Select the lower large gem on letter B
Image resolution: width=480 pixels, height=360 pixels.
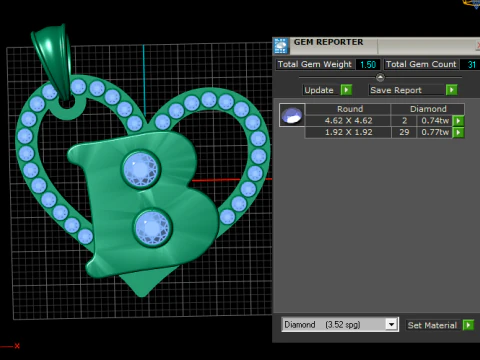pos(152,228)
